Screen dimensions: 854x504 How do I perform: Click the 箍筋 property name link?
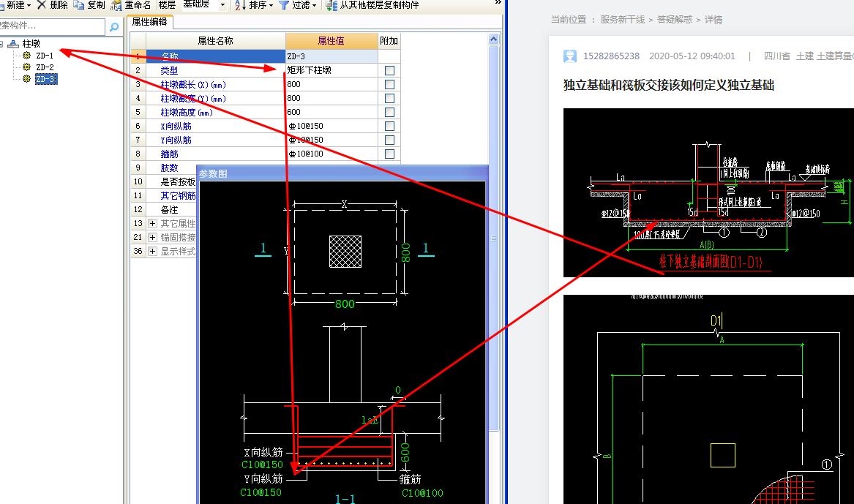click(169, 154)
